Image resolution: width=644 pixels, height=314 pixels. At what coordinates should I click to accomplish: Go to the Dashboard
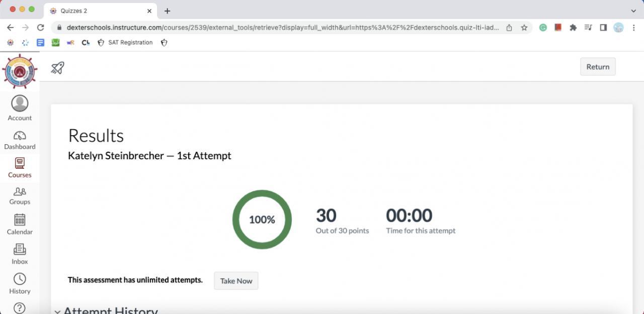click(20, 140)
